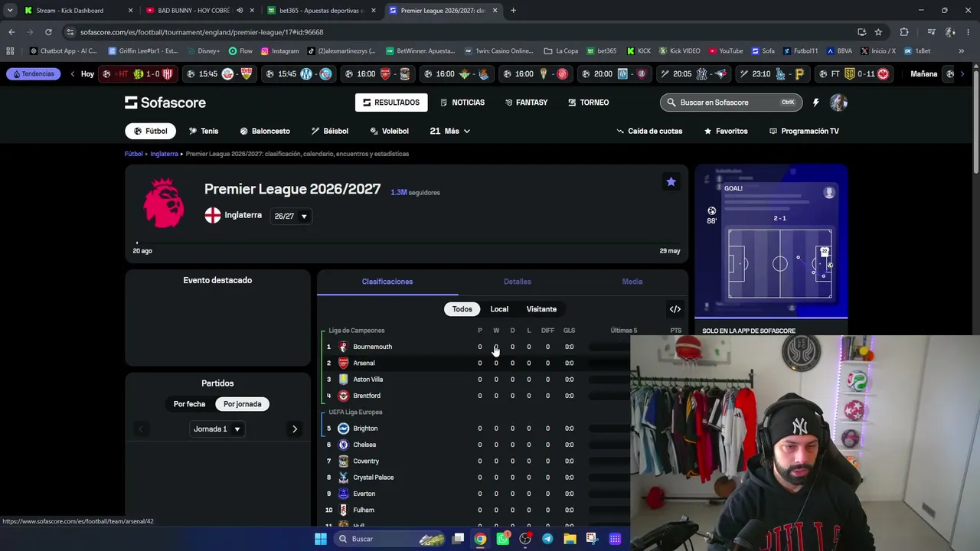Open WhatsApp from the taskbar
The image size is (980, 551).
coord(503,539)
